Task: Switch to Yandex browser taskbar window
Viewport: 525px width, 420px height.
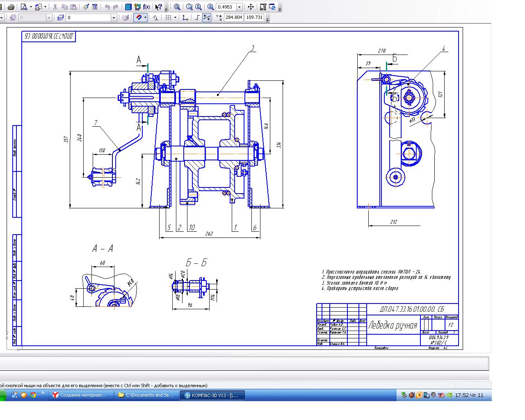Action: point(81,395)
